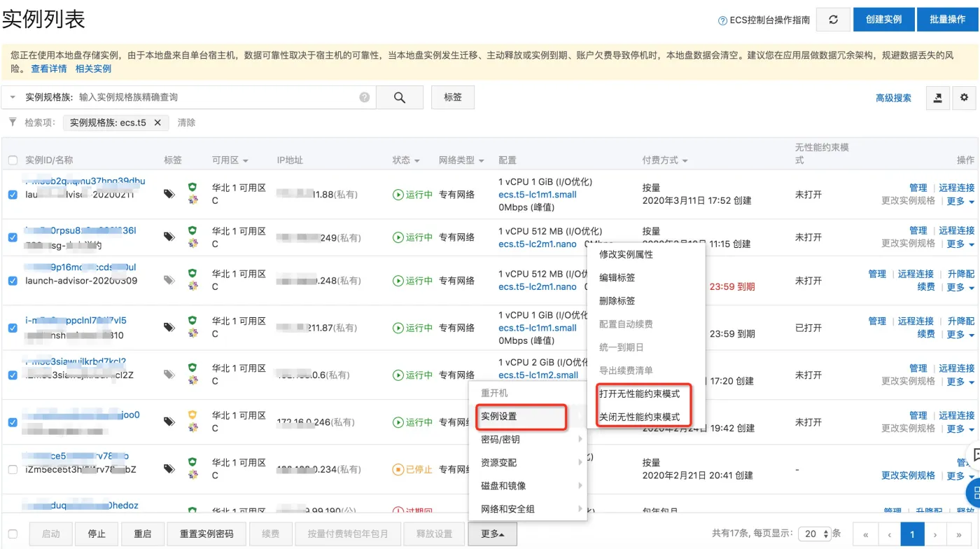Viewport: 980px width, 549px height.
Task: Uncheck the instance with IP 0.246
Action: click(x=13, y=422)
